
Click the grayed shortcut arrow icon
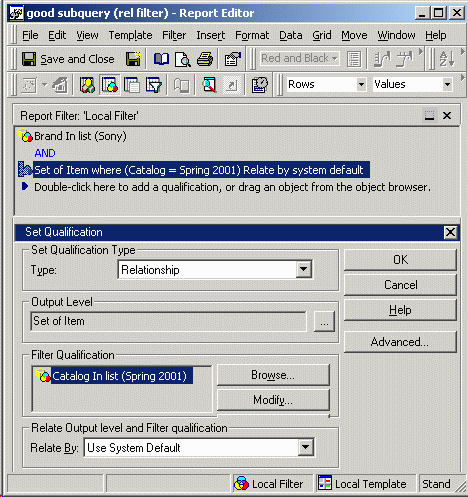click(x=231, y=85)
